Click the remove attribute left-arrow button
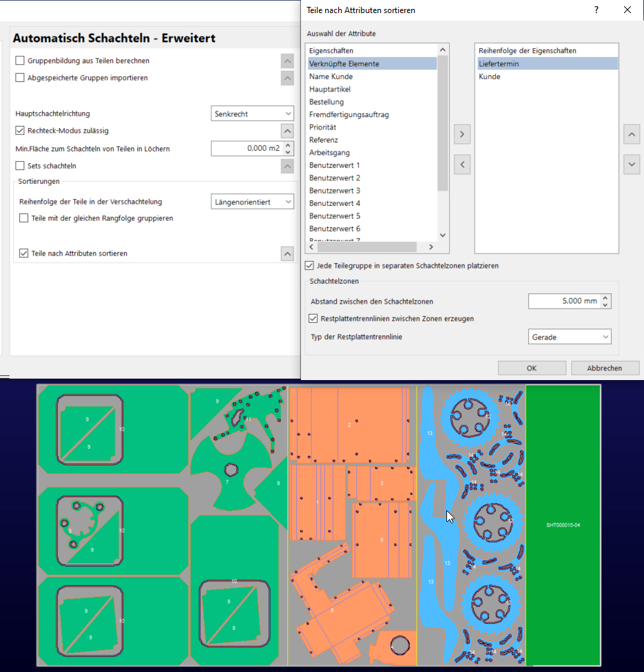The image size is (644, 672). (x=462, y=165)
